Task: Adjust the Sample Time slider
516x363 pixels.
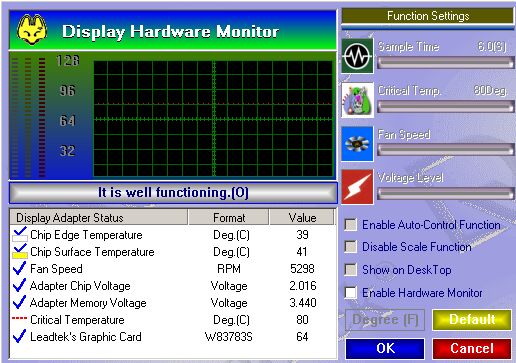Action: coord(446,62)
